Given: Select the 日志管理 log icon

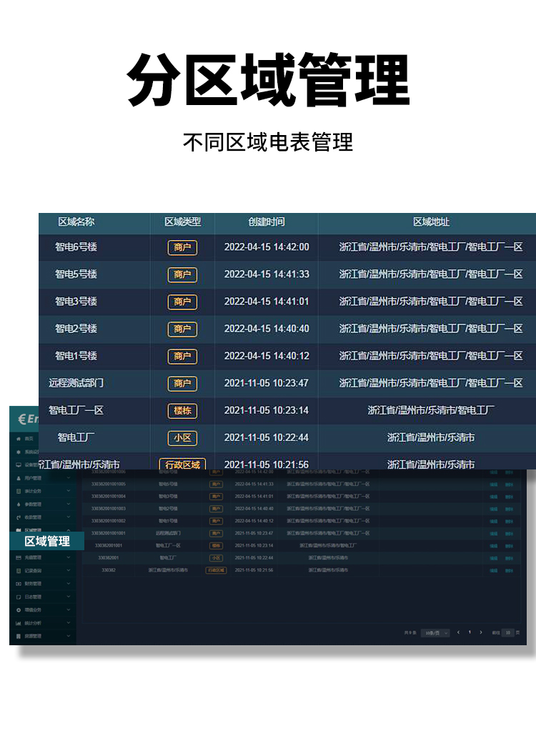Looking at the screenshot, I should (x=19, y=597).
